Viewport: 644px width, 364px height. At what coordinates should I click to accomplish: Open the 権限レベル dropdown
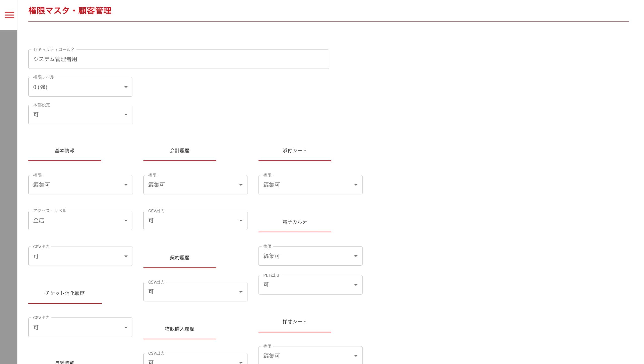tap(80, 87)
